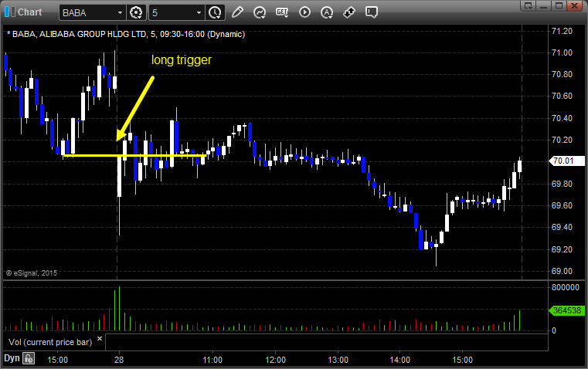
Task: Click the link windows chain icon
Action: tap(349, 12)
